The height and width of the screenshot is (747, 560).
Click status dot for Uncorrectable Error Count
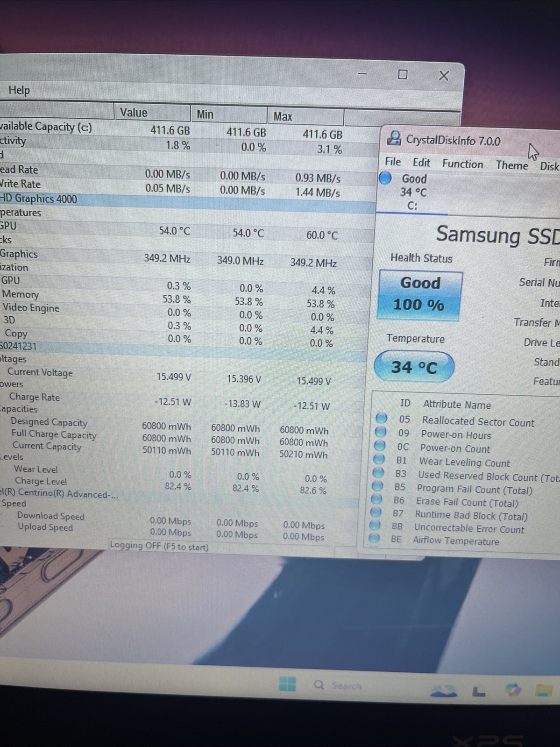[374, 525]
